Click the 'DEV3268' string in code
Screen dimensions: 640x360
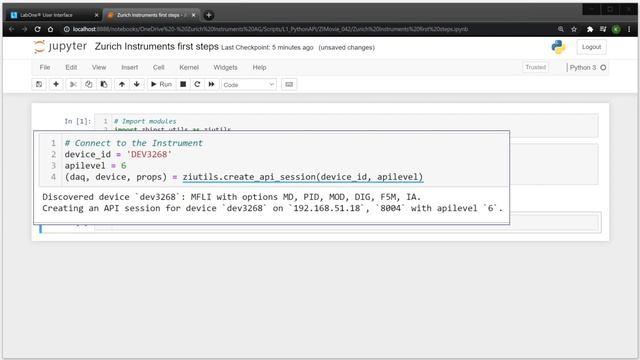point(149,154)
